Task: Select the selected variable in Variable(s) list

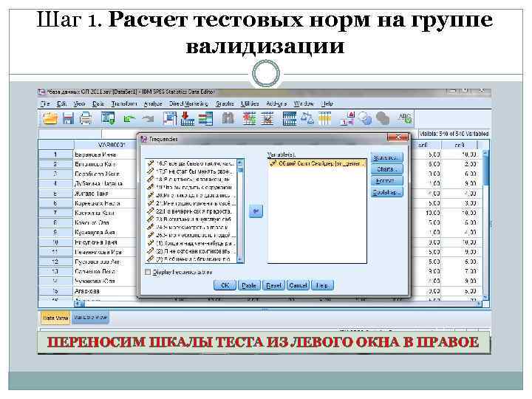Action: pyautogui.click(x=317, y=163)
